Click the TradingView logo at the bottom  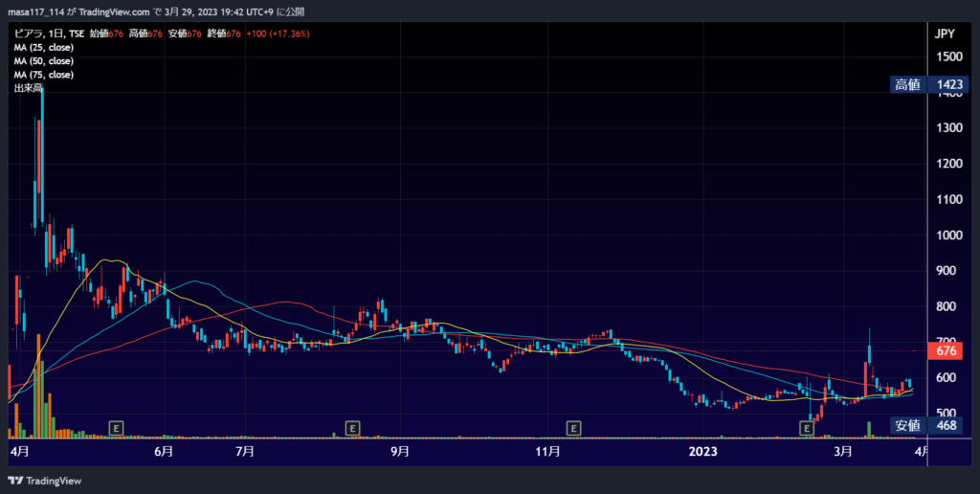[44, 481]
